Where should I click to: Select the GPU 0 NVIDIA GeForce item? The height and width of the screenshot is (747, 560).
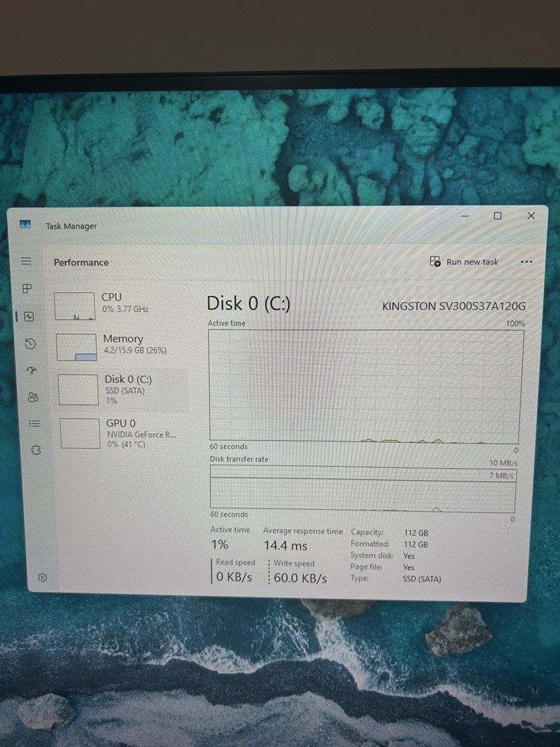pyautogui.click(x=124, y=433)
